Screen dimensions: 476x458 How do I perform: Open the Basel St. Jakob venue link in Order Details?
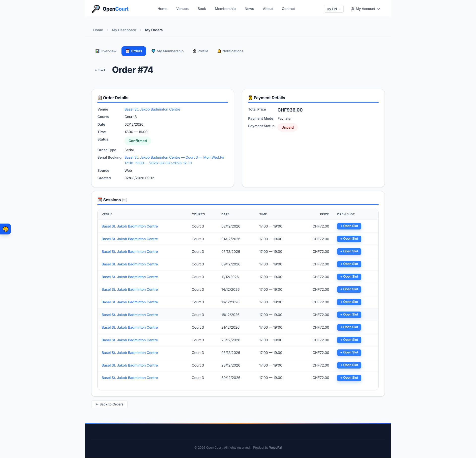tap(152, 109)
